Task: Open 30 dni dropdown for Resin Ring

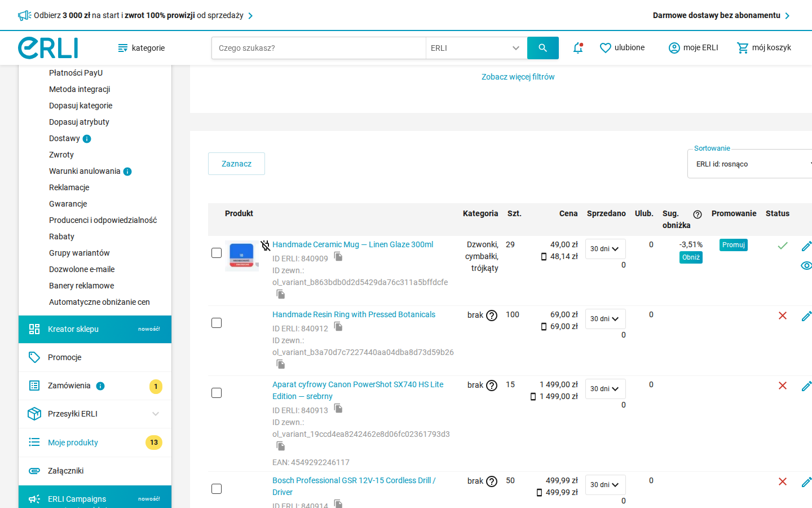Action: tap(605, 319)
